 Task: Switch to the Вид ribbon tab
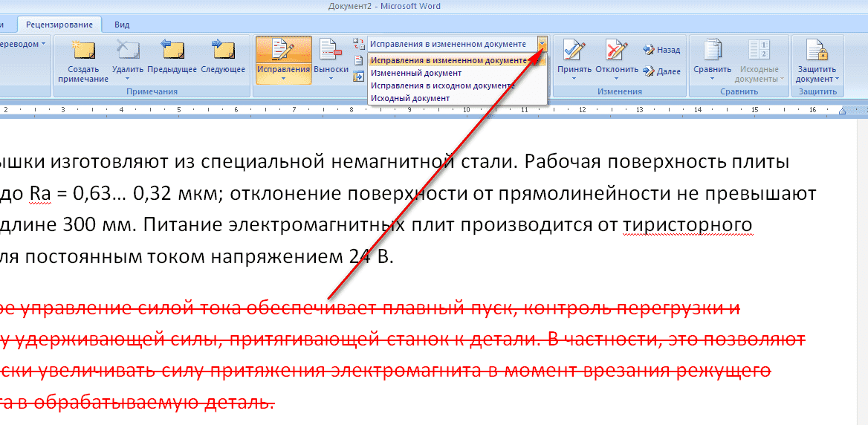122,25
